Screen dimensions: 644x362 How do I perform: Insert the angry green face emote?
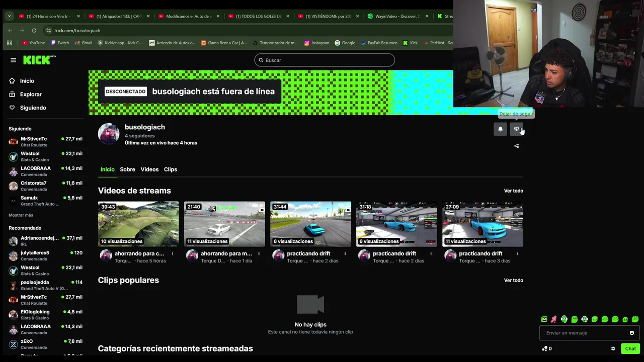click(x=544, y=319)
